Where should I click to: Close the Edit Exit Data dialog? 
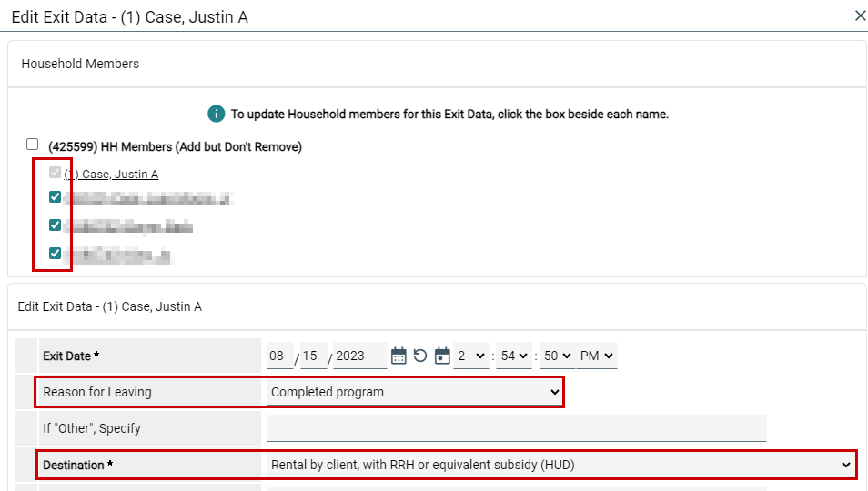(x=860, y=16)
